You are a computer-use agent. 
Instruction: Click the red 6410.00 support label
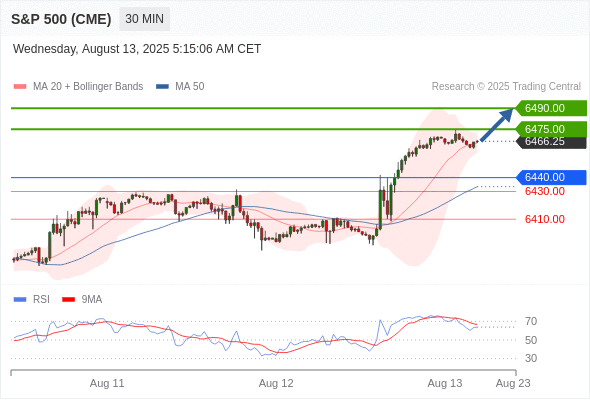545,219
